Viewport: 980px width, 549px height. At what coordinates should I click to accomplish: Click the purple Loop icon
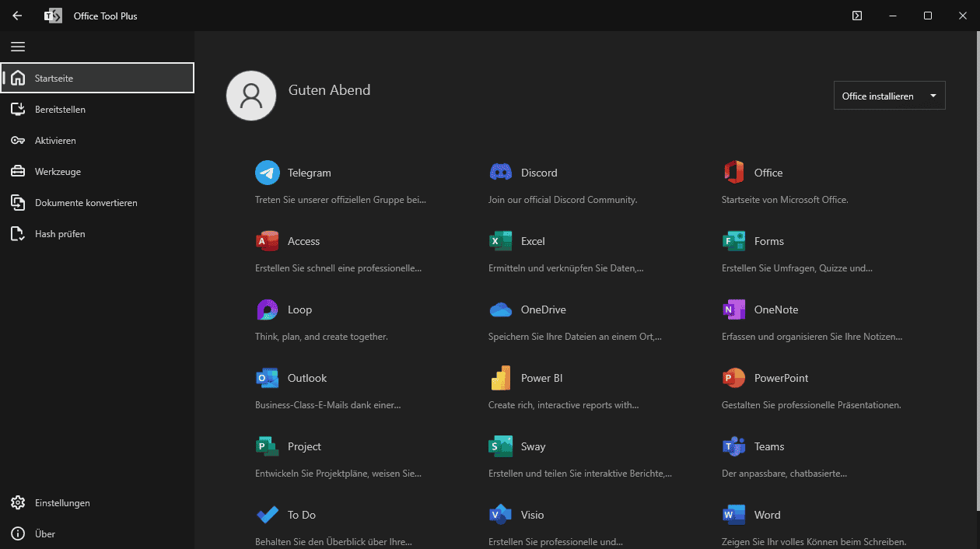tap(268, 309)
